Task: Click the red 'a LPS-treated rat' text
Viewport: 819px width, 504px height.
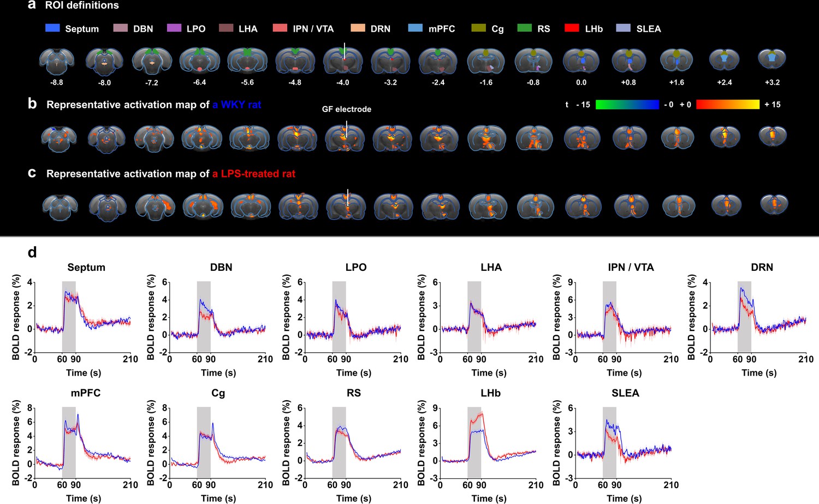Action: [x=254, y=174]
